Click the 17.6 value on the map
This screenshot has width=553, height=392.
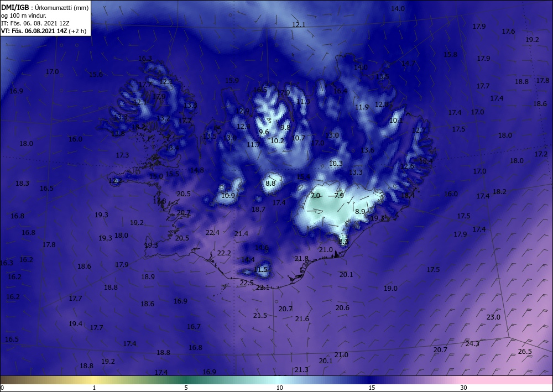(x=509, y=32)
